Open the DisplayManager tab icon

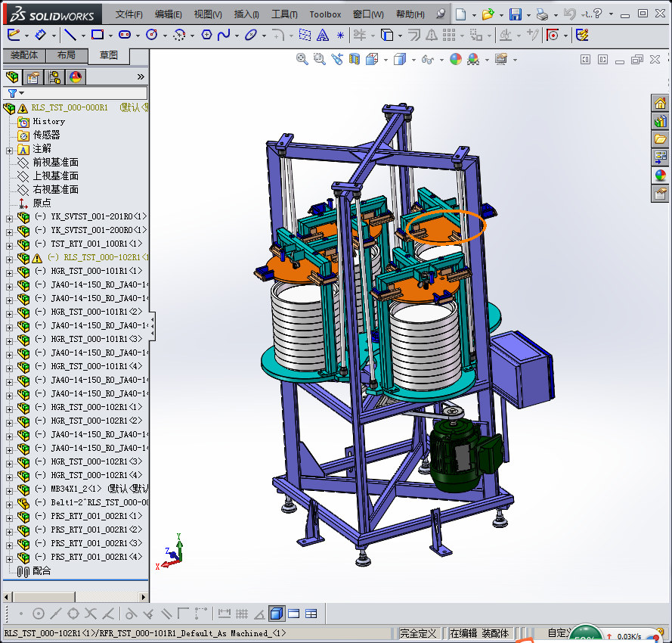[x=76, y=77]
